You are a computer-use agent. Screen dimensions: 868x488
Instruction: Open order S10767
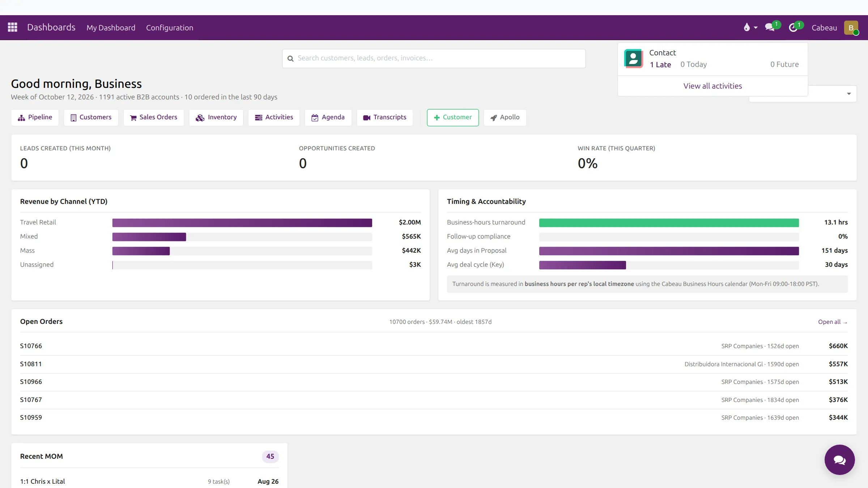434,400
